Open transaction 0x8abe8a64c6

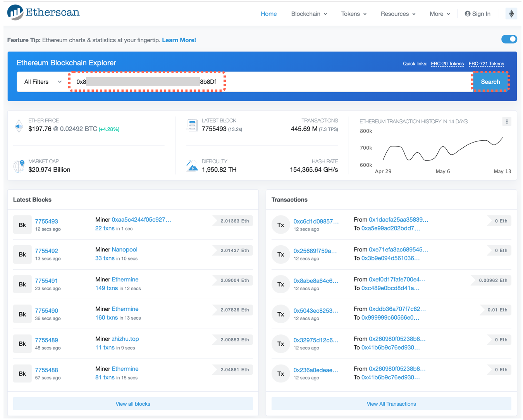point(316,281)
